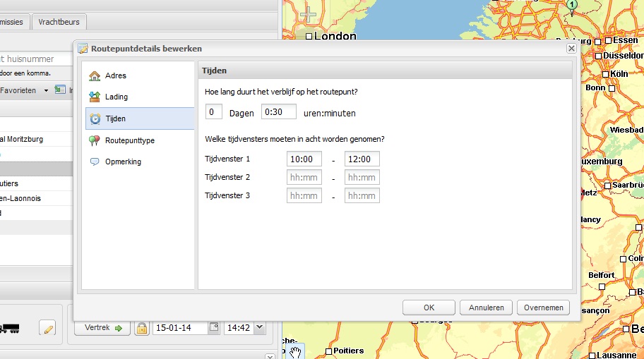Image resolution: width=644 pixels, height=359 pixels.
Task: Click the Annuleren button
Action: pos(486,308)
